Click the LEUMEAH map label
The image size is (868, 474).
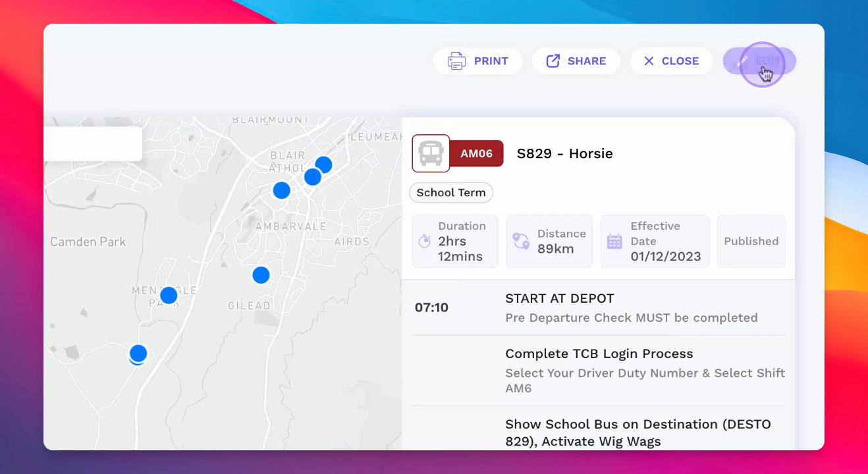tap(376, 137)
